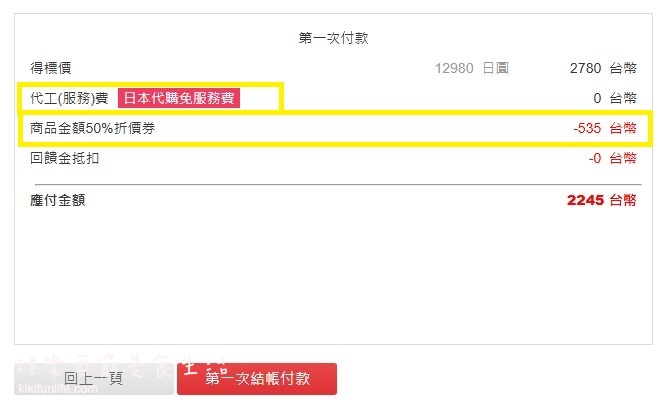The height and width of the screenshot is (403, 672).
Task: Click the 商品金額50%折價券 coupon label
Action: [92, 128]
